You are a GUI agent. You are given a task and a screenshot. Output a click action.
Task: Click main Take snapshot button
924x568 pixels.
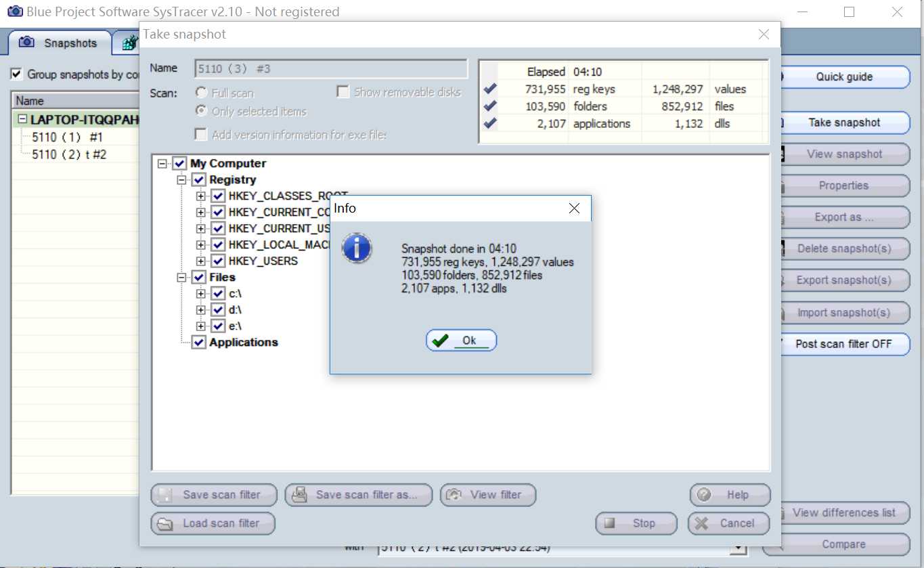(844, 123)
